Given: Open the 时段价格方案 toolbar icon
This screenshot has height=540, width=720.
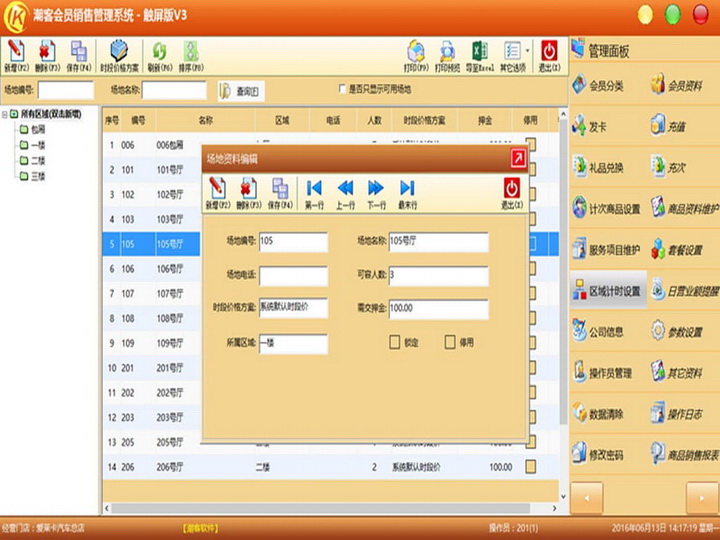Looking at the screenshot, I should (x=119, y=56).
